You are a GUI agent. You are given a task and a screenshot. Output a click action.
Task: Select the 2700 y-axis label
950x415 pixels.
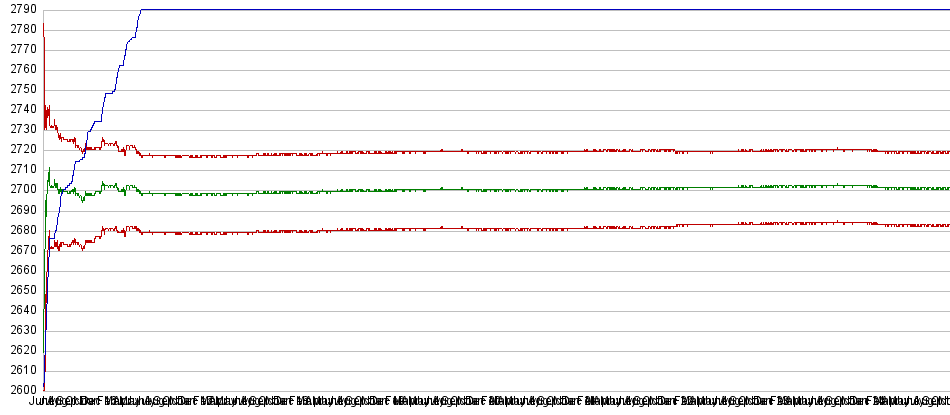[x=20, y=189]
